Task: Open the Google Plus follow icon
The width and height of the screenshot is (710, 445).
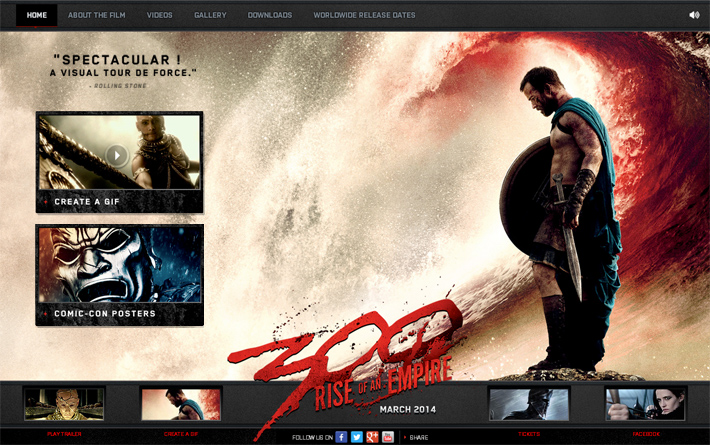Action: click(372, 437)
